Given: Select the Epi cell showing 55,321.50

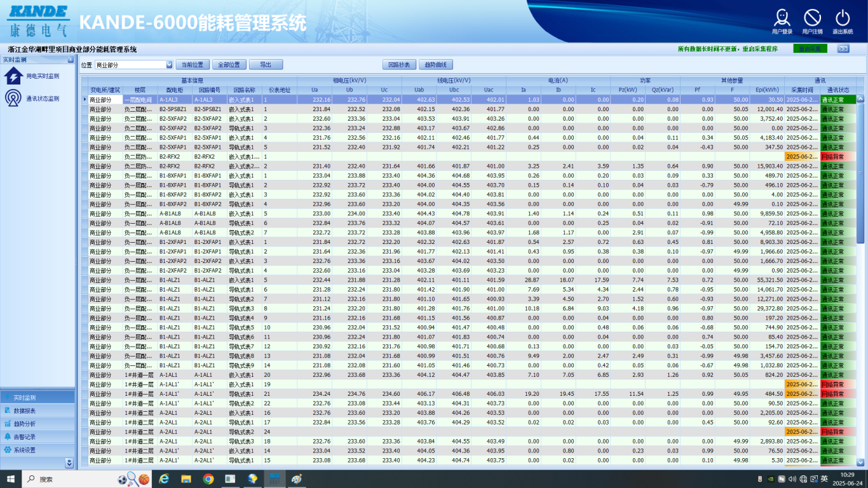Looking at the screenshot, I should click(767, 280).
